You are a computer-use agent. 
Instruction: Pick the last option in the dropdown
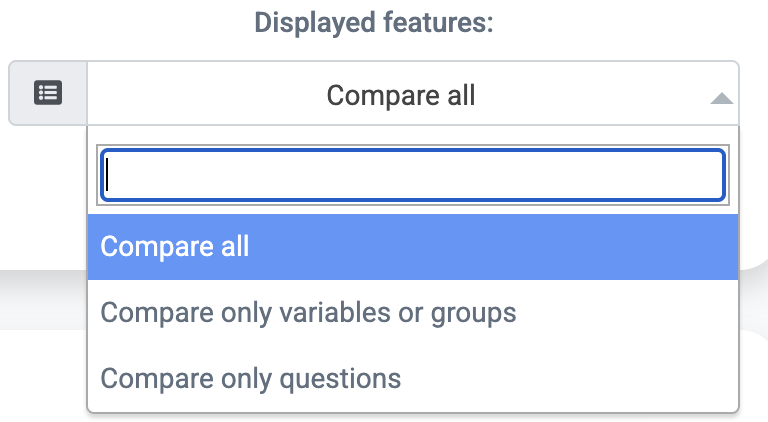pyautogui.click(x=413, y=378)
